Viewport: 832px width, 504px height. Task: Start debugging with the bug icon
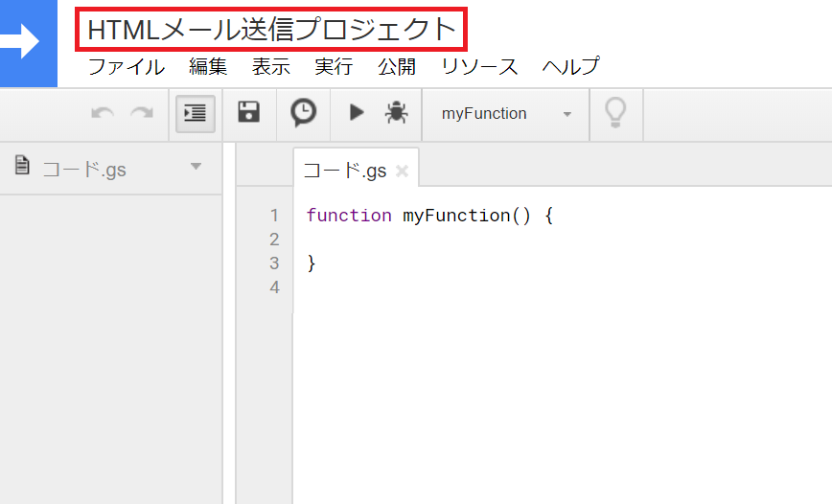pyautogui.click(x=397, y=112)
